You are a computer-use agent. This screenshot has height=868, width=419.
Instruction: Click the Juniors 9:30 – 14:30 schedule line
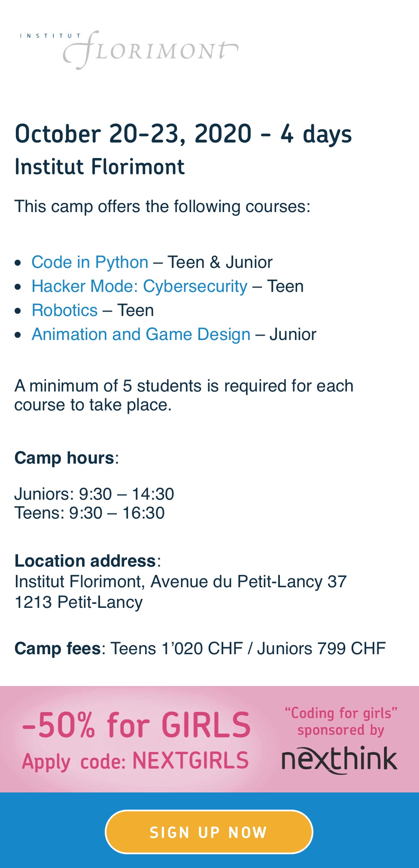[x=94, y=494]
